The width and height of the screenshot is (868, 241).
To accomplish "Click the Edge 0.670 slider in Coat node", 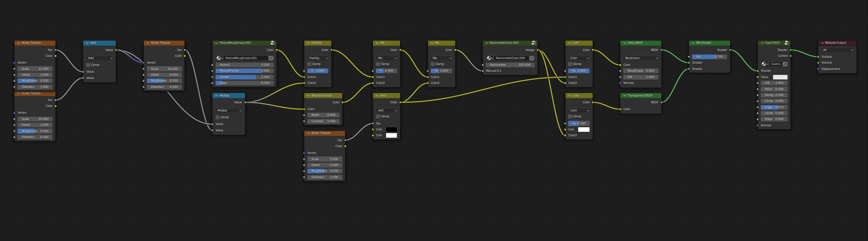I will [774, 107].
